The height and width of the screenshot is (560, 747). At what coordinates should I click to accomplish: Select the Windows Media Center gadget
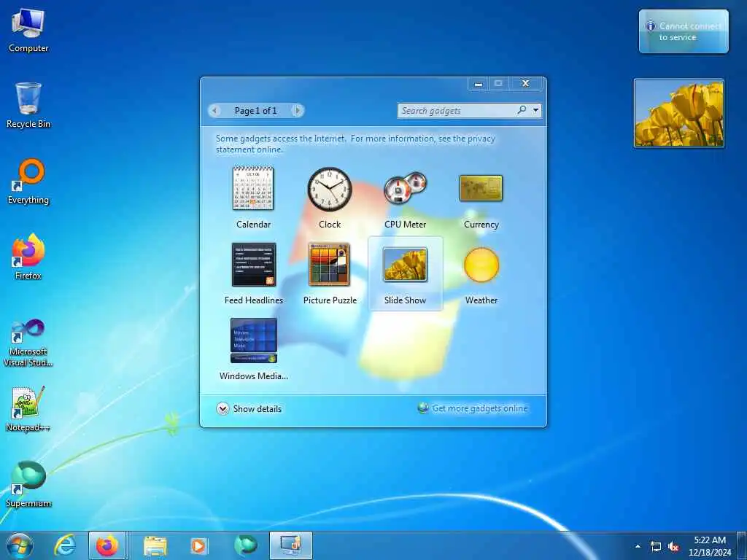[x=253, y=349]
